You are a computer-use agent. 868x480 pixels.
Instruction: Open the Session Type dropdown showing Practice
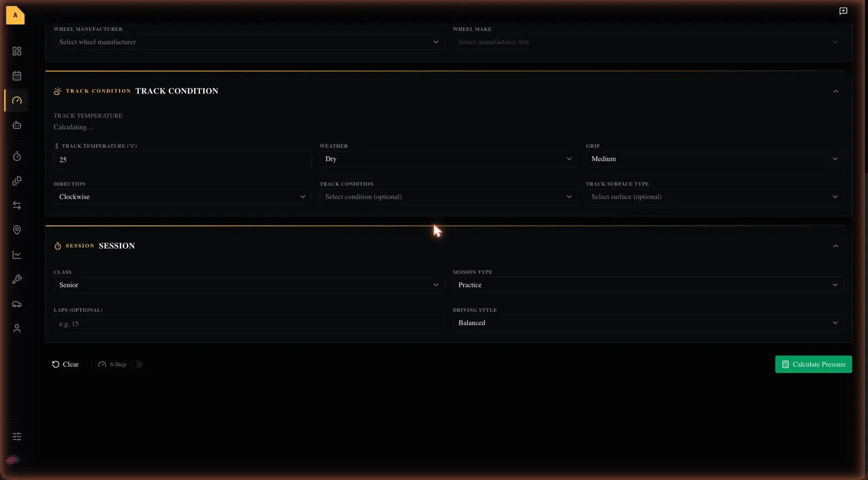[x=648, y=285]
